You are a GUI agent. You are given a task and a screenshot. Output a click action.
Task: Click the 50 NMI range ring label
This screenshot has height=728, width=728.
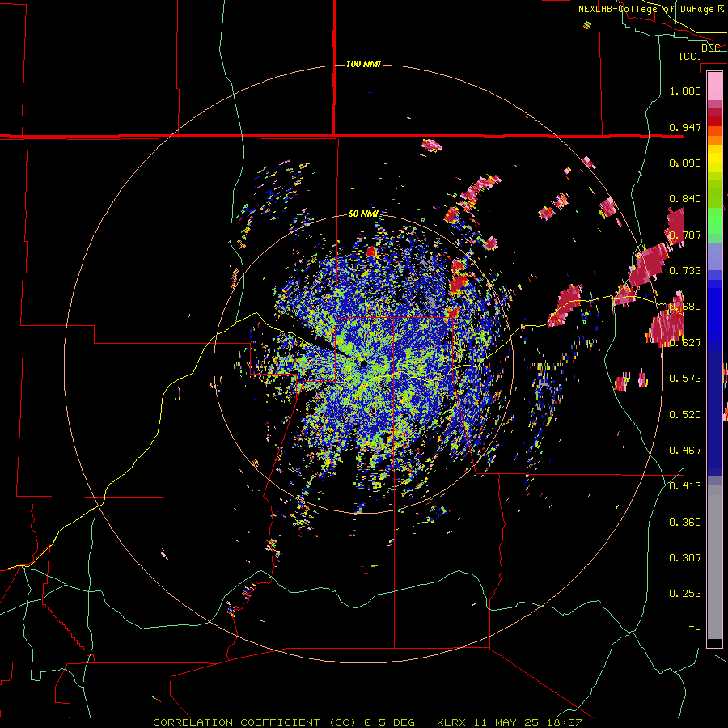(x=363, y=214)
